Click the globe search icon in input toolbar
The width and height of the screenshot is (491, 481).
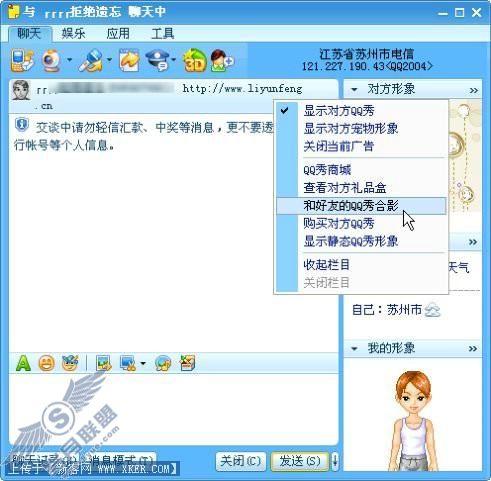(163, 363)
